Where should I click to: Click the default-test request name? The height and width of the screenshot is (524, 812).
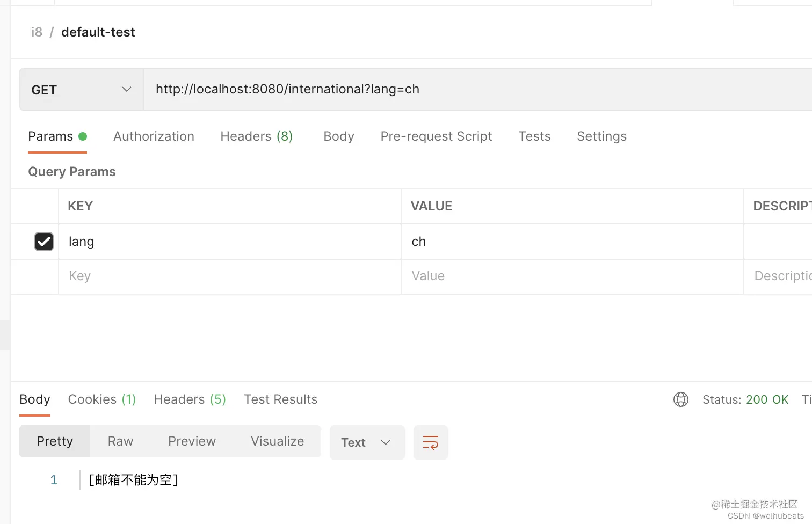tap(98, 32)
